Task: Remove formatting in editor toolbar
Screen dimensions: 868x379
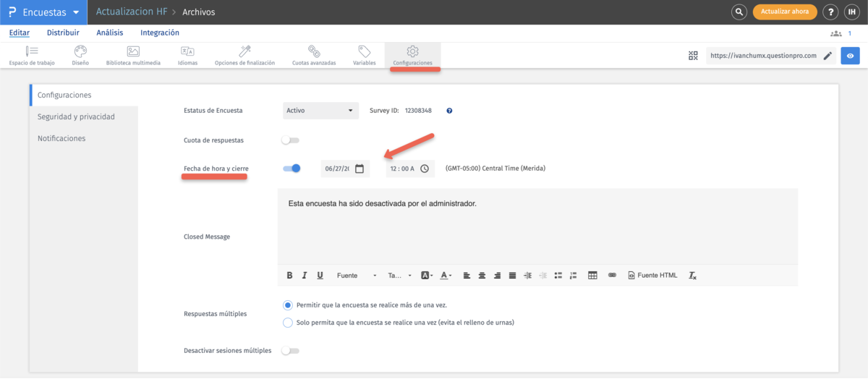Action: pyautogui.click(x=692, y=276)
